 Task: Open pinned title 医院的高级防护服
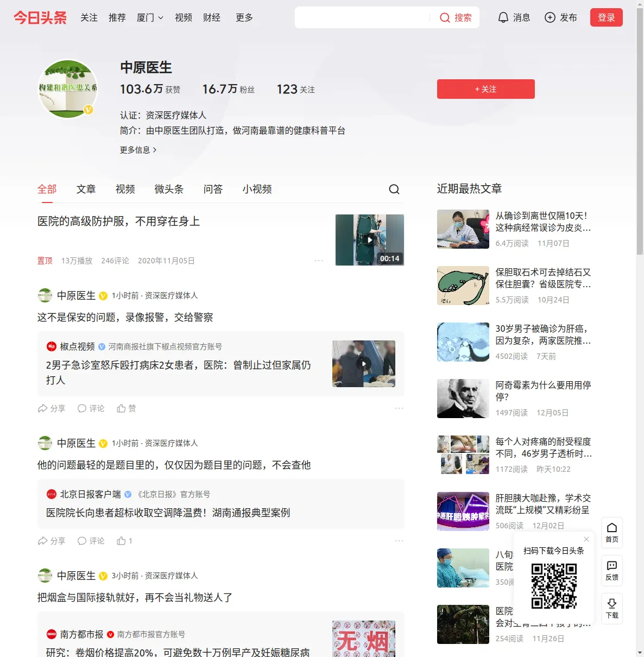click(118, 221)
